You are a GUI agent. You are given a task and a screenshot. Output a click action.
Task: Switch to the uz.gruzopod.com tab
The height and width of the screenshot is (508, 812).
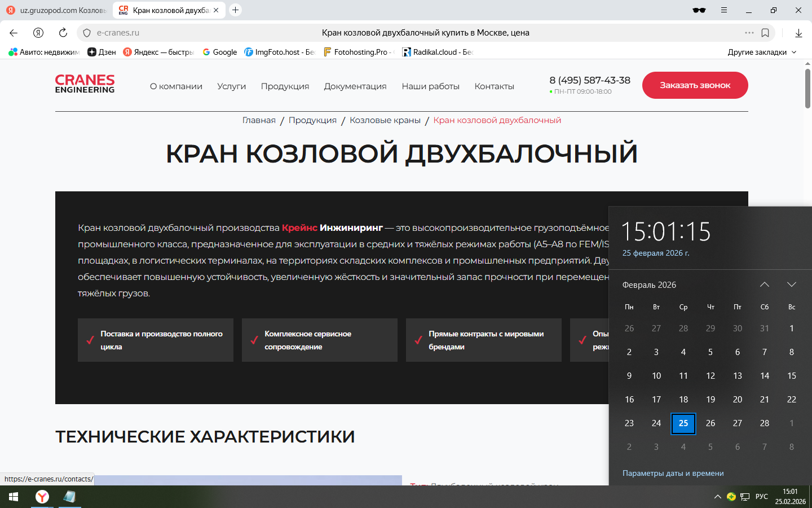56,10
